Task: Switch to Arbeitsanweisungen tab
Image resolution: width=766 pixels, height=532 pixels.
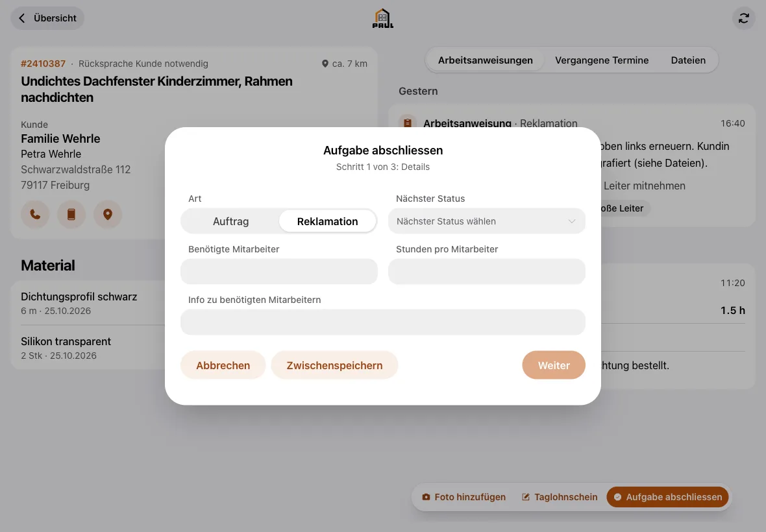Action: [485, 60]
